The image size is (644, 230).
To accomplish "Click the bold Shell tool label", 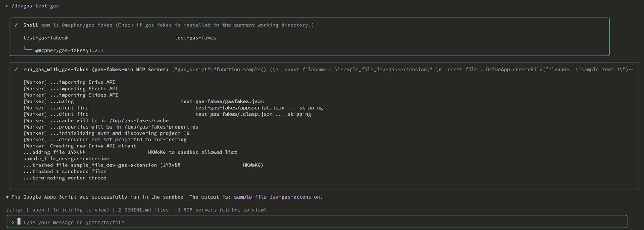I will [30, 25].
